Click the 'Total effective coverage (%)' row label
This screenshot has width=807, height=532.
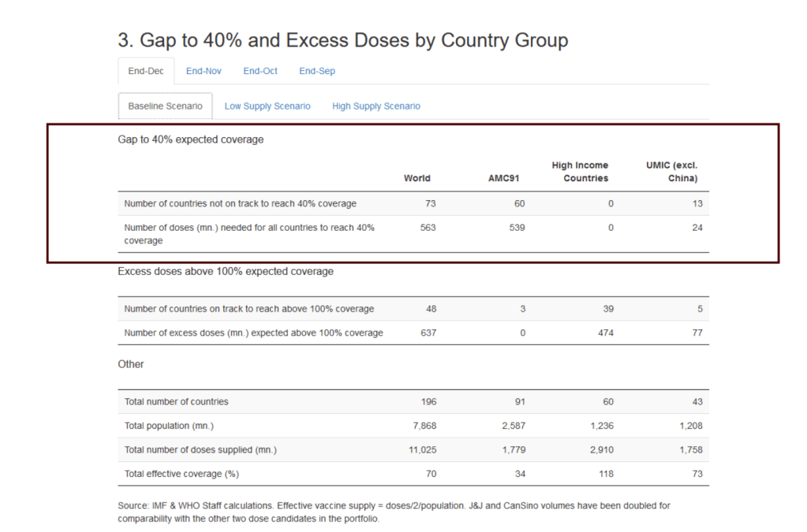pyautogui.click(x=181, y=474)
